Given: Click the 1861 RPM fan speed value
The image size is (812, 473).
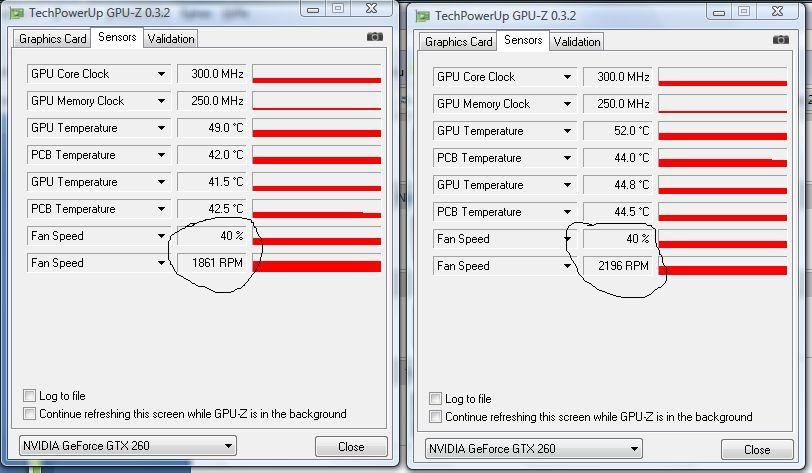Looking at the screenshot, I should (x=212, y=263).
